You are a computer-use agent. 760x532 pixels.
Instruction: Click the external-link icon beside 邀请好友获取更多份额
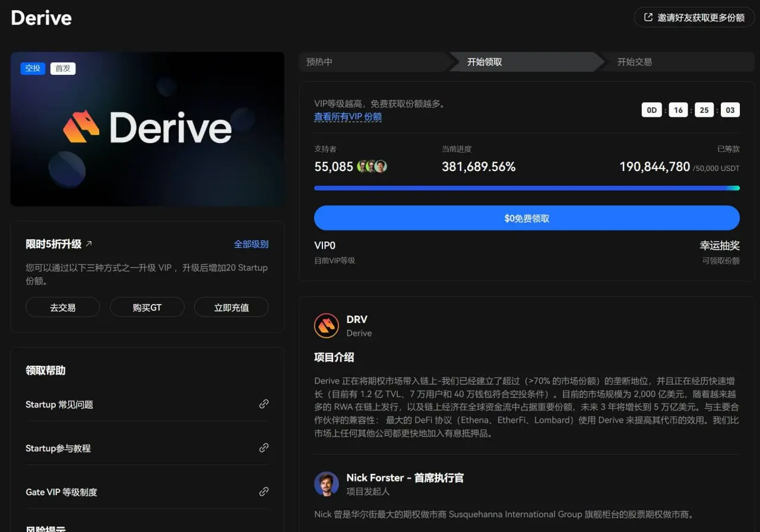(x=648, y=17)
